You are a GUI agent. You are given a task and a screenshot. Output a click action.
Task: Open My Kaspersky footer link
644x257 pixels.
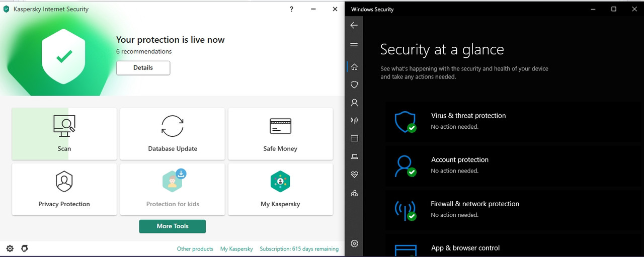(236, 249)
